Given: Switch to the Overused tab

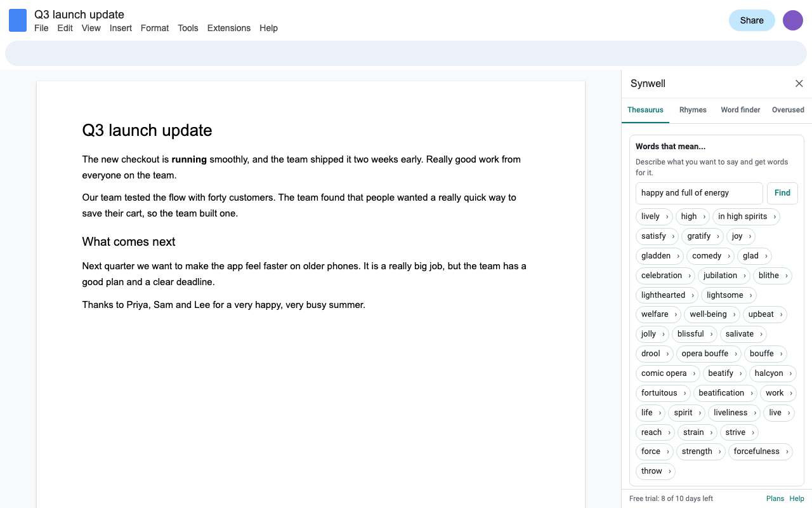Looking at the screenshot, I should (788, 110).
